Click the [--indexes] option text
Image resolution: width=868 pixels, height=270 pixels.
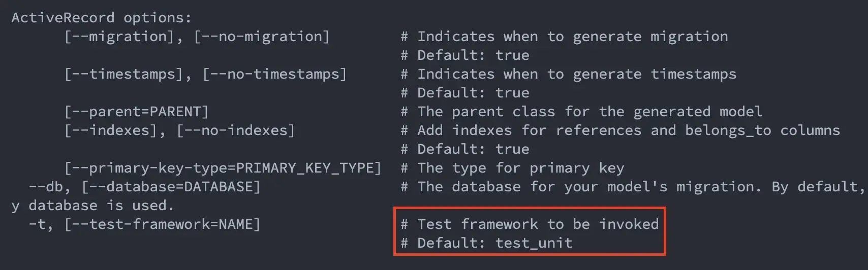point(110,130)
